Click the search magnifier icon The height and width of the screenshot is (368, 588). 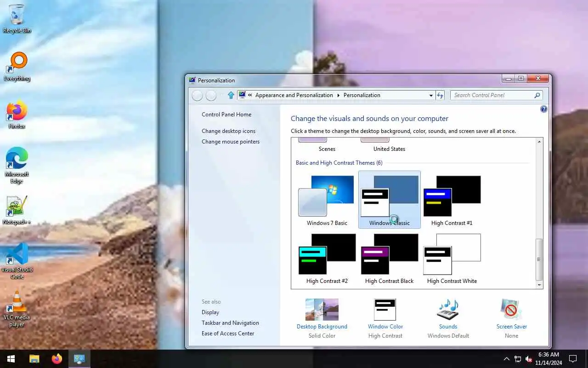[537, 95]
